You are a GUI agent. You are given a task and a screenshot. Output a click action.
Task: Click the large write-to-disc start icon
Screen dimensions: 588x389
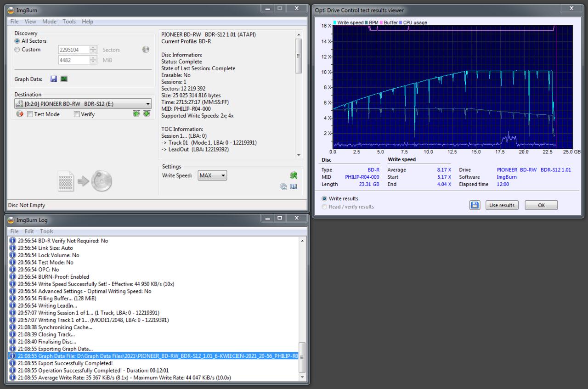click(85, 181)
